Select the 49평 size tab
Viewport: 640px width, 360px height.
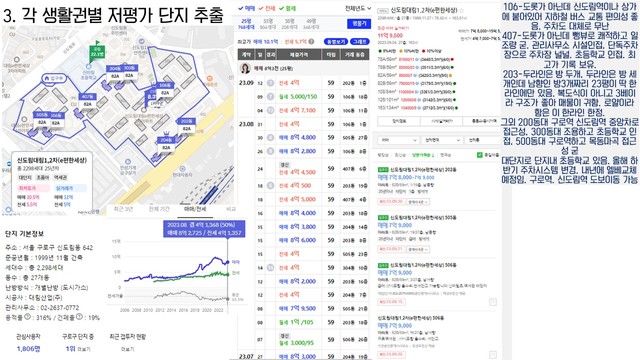pyautogui.click(x=311, y=24)
